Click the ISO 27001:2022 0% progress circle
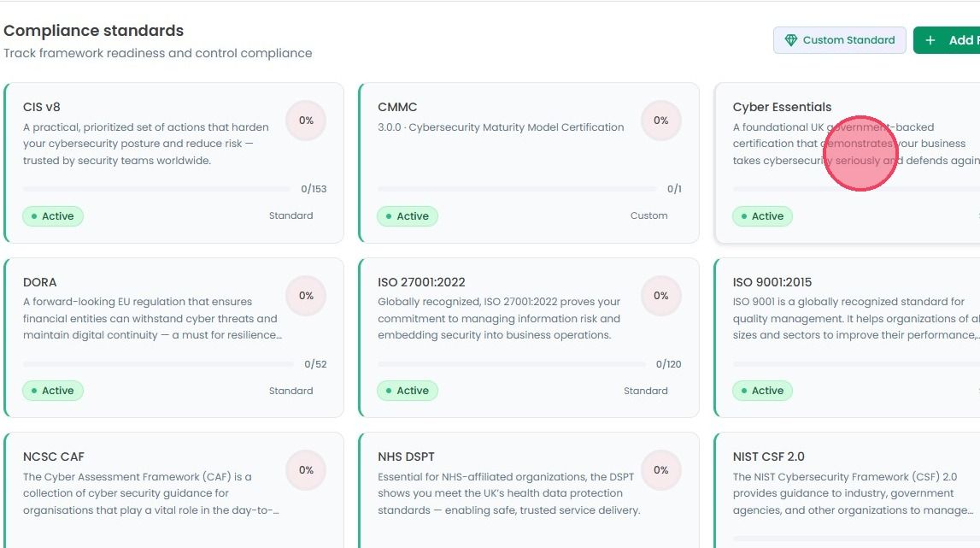 [660, 295]
